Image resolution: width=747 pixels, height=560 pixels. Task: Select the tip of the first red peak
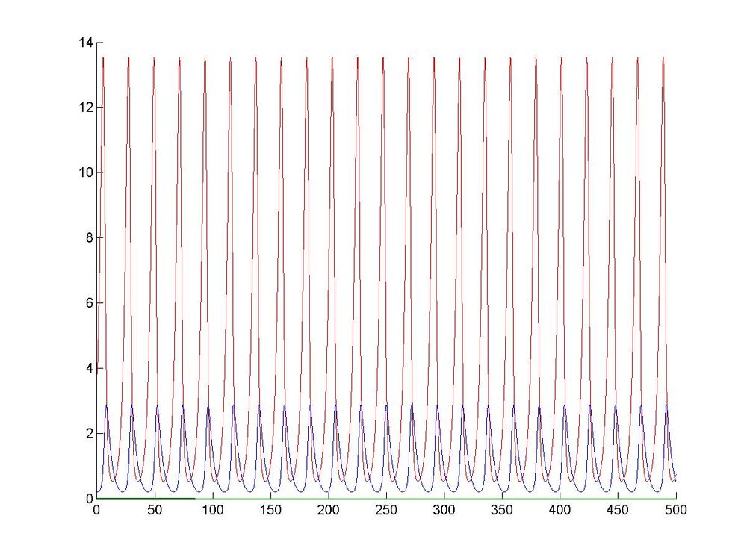[x=103, y=57]
